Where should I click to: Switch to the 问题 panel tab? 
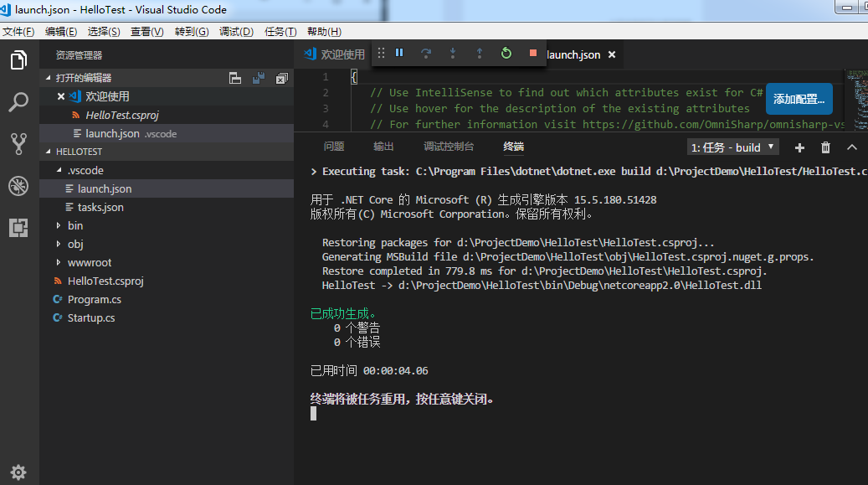point(334,147)
